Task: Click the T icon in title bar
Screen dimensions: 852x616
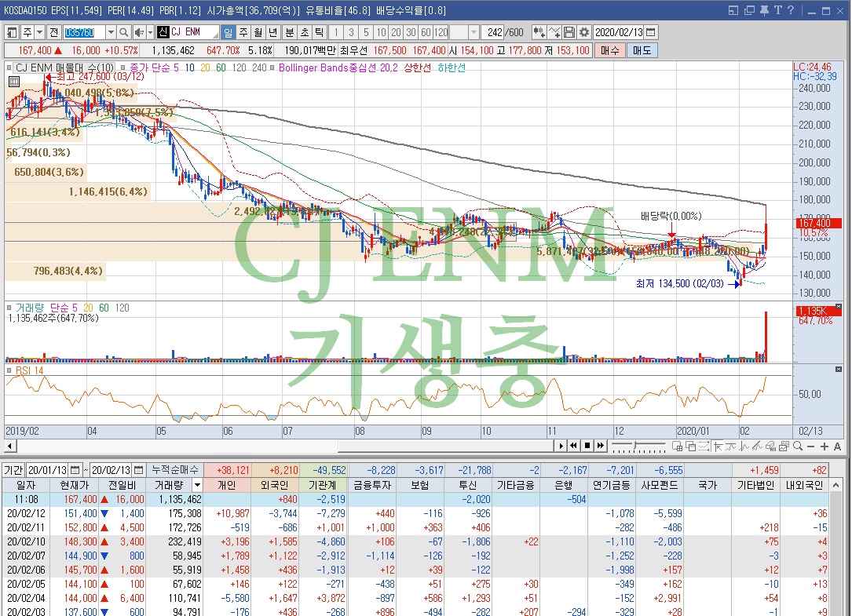Action: (x=777, y=10)
